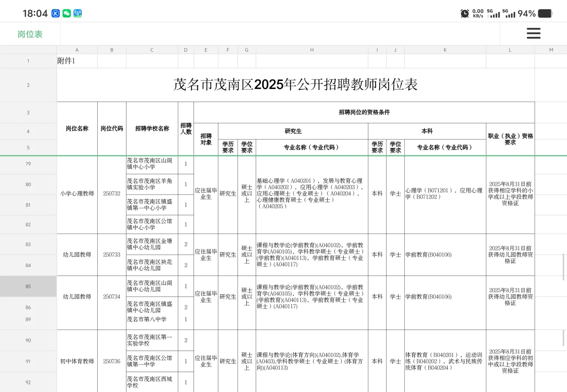The width and height of the screenshot is (567, 392).
Task: Select row 79 header
Action: click(28, 164)
